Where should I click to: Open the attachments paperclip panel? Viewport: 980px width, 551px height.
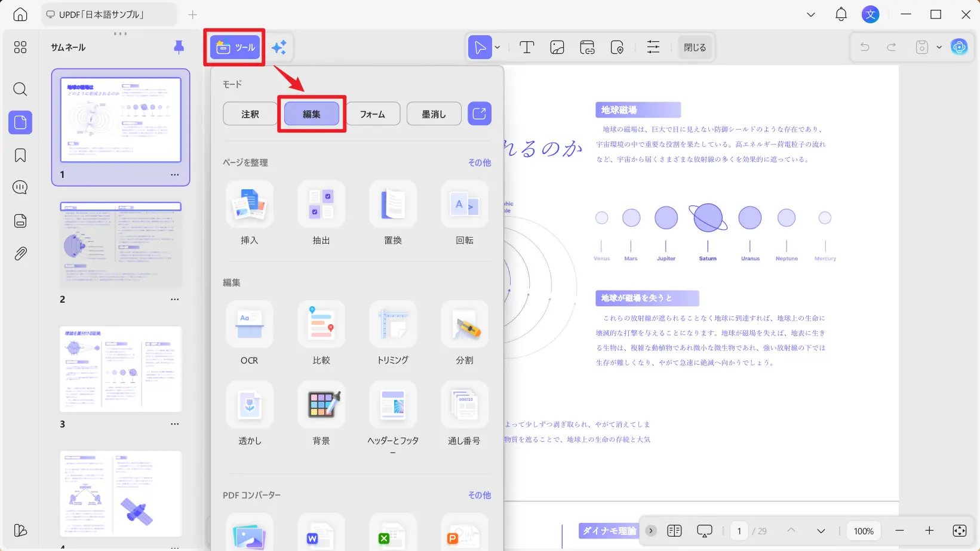tap(20, 253)
